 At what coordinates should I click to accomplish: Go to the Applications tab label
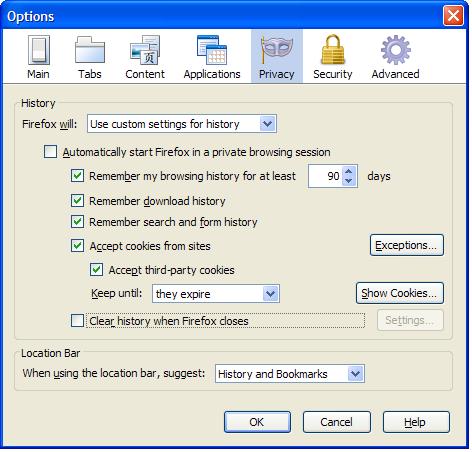click(x=212, y=74)
